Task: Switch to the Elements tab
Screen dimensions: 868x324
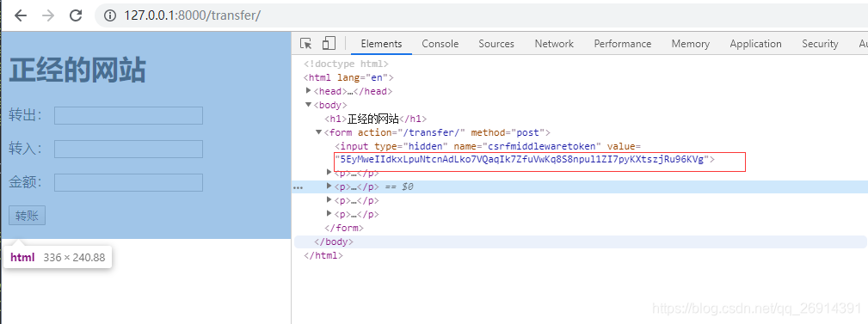Action: coord(381,44)
